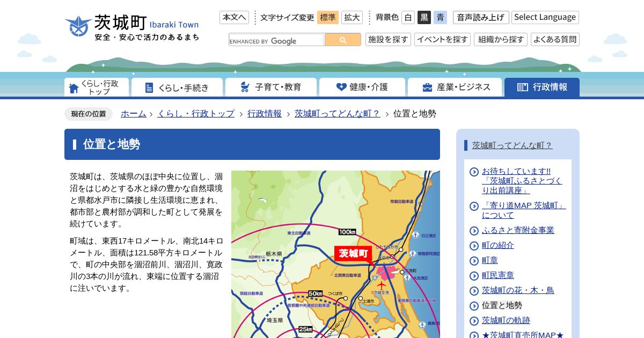The height and width of the screenshot is (338, 644).
Task: Select white background color 白
Action: (x=408, y=17)
